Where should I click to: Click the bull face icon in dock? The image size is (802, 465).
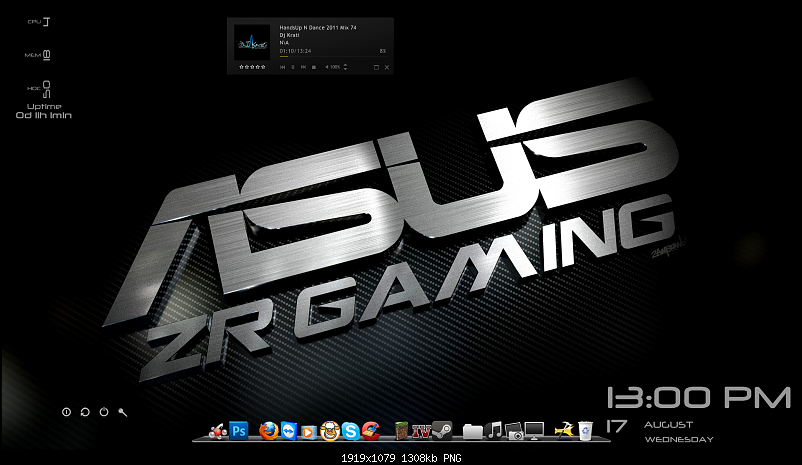point(330,431)
